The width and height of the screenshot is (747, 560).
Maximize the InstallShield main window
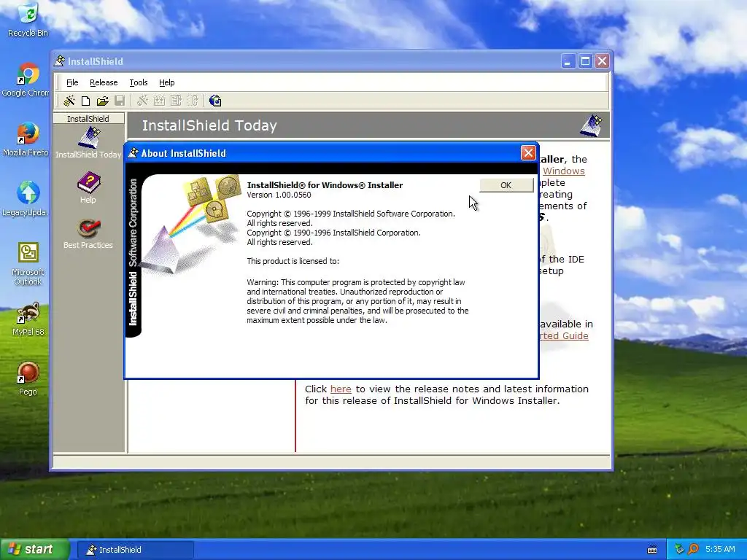click(585, 61)
